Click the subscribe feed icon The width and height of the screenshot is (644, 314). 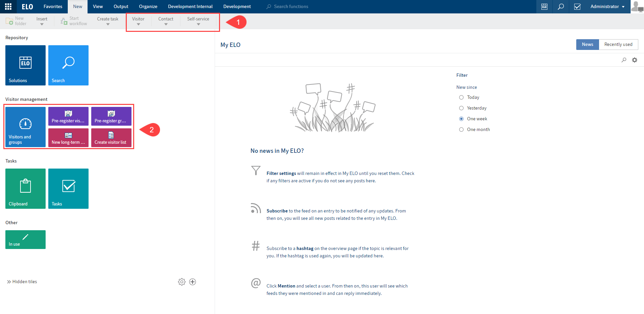coord(256,208)
